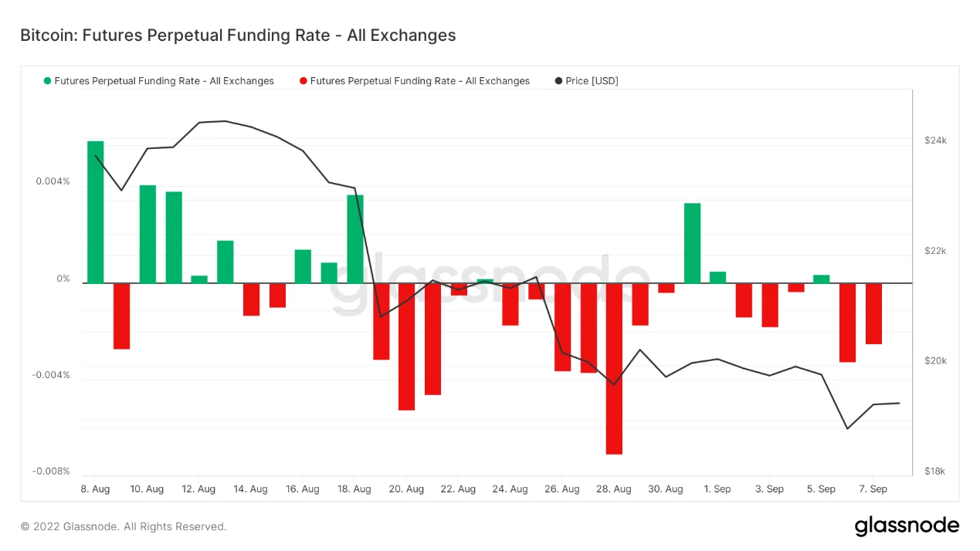Click the green bar on 31 Aug

692,243
